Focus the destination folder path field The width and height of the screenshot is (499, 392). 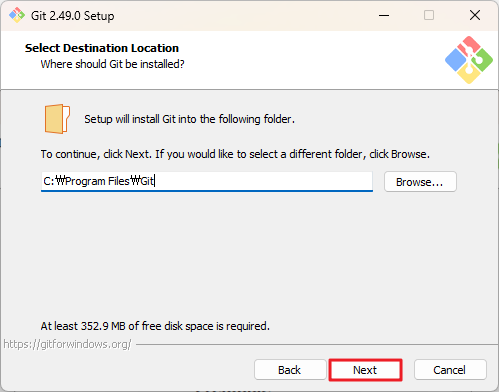(207, 182)
